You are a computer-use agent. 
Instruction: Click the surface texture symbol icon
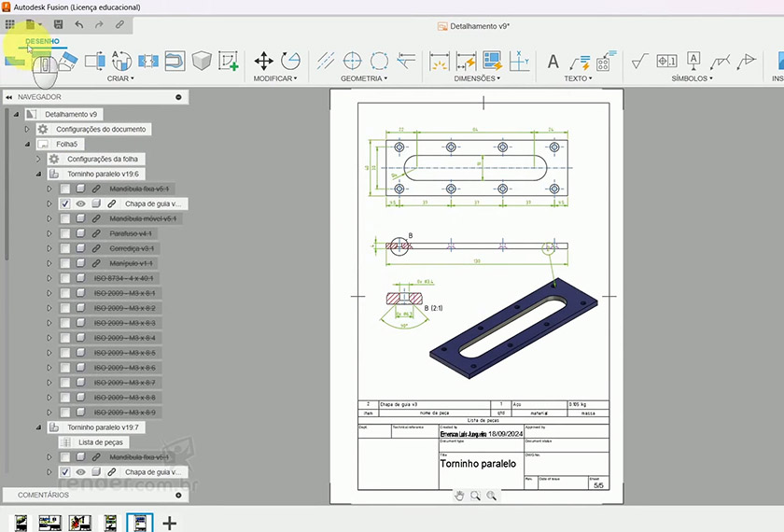639,62
